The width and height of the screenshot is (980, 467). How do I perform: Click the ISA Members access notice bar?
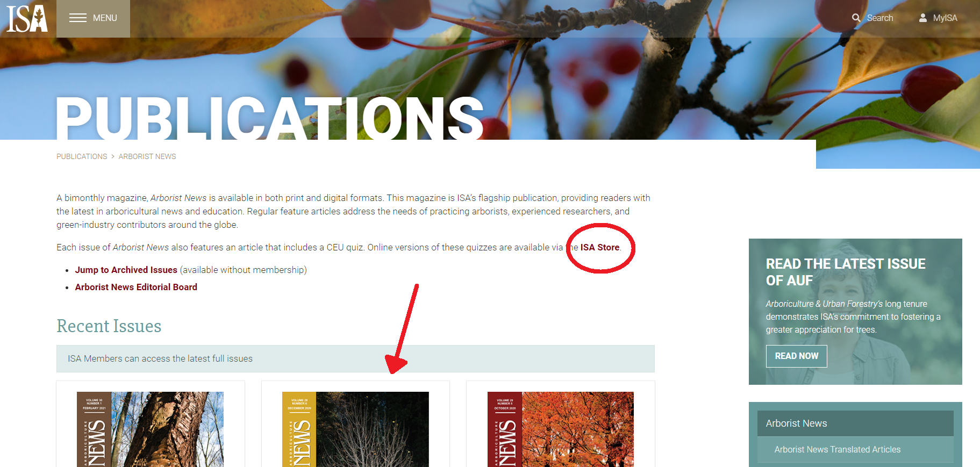click(355, 358)
